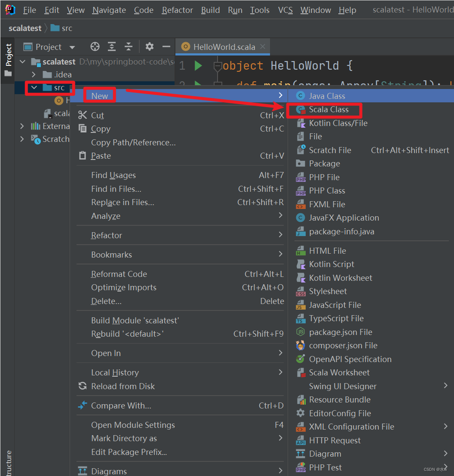This screenshot has width=454, height=476.
Task: Click the Expand All icon in Project toolbar
Action: click(x=112, y=47)
